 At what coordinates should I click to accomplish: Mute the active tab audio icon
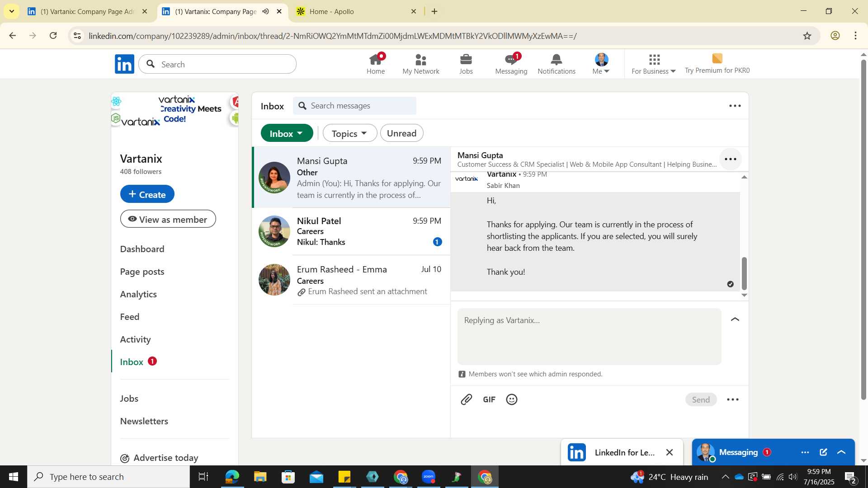tap(266, 11)
